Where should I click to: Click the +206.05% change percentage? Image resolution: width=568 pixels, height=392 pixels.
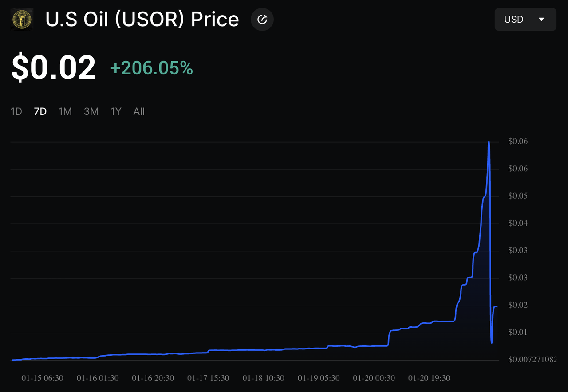[151, 68]
